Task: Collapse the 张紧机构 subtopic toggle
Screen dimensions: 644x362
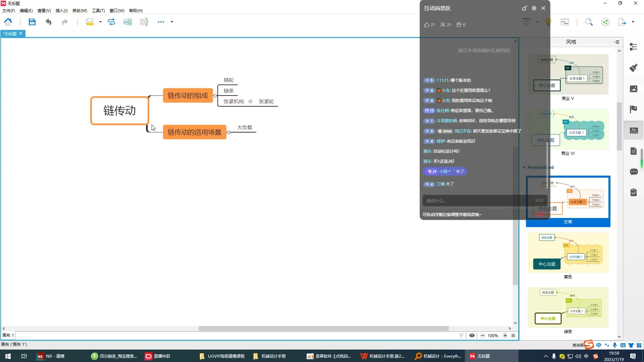Action: [250, 102]
